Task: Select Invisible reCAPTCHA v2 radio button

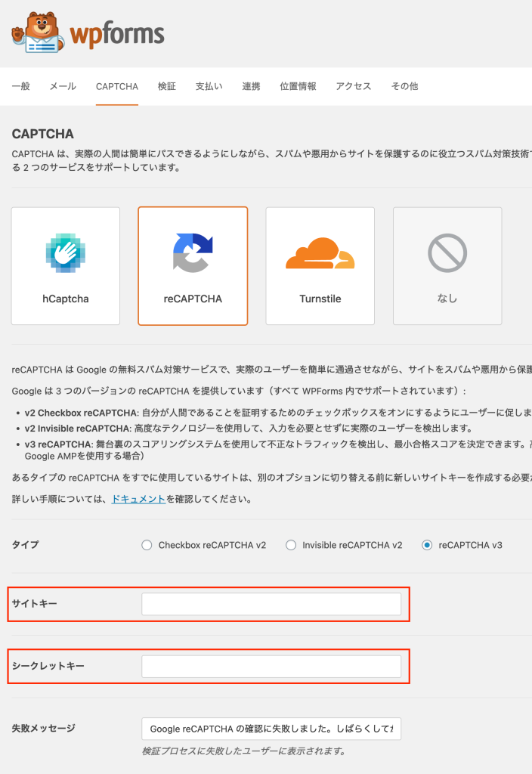Action: (291, 545)
